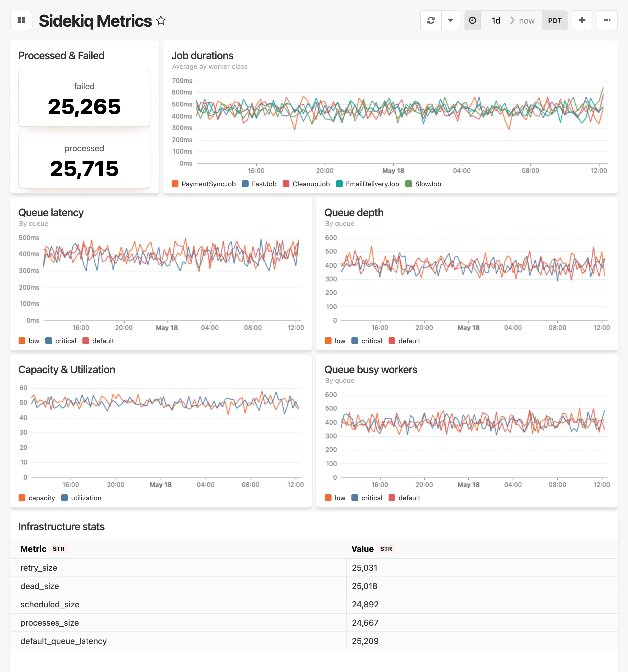Toggle critical series in Queue depth legend
The height and width of the screenshot is (672, 628).
(367, 341)
